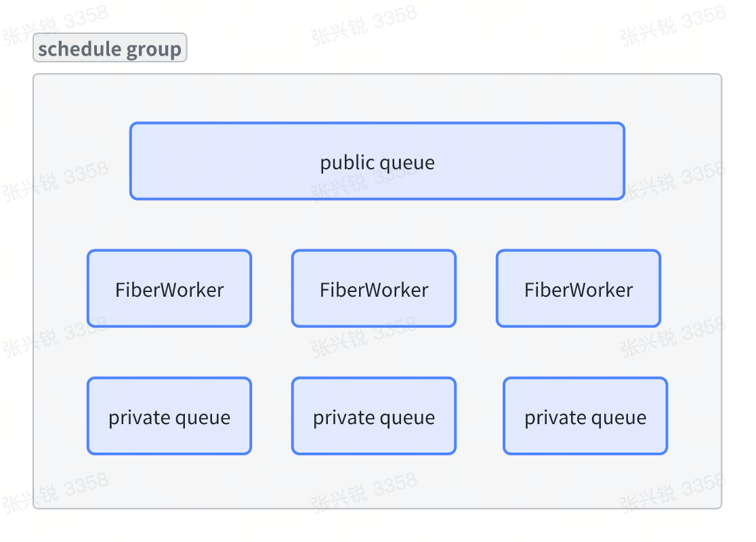Click the "FiberWorker" text in middle node
The image size is (756, 542).
(374, 290)
